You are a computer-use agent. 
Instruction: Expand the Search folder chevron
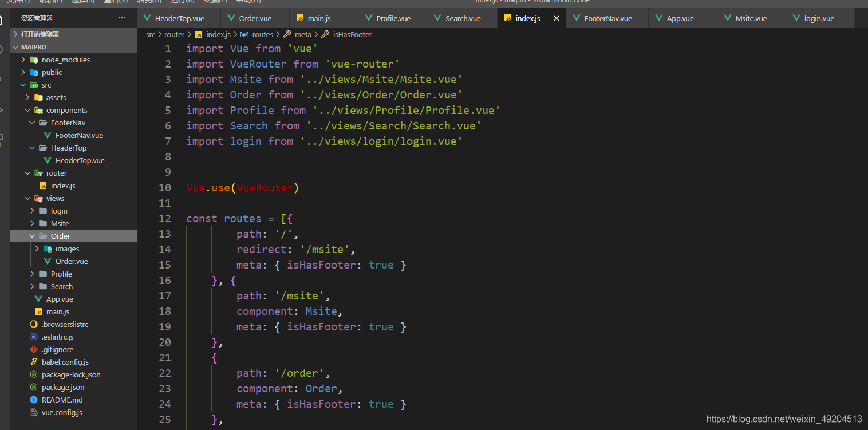click(33, 286)
